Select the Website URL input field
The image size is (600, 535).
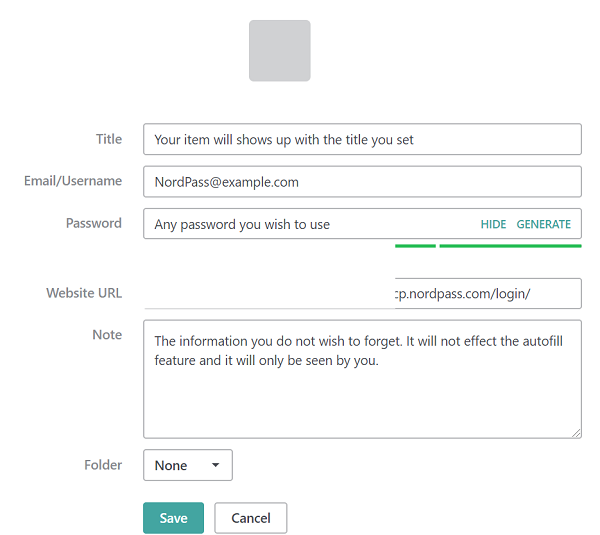pyautogui.click(x=487, y=294)
